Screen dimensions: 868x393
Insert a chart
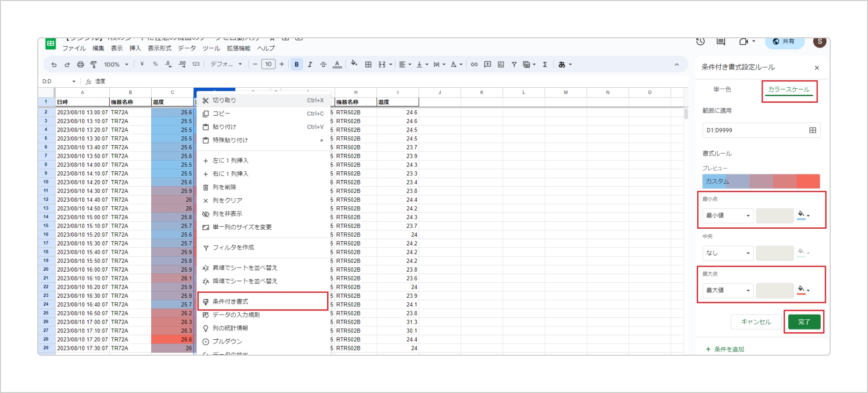(501, 64)
